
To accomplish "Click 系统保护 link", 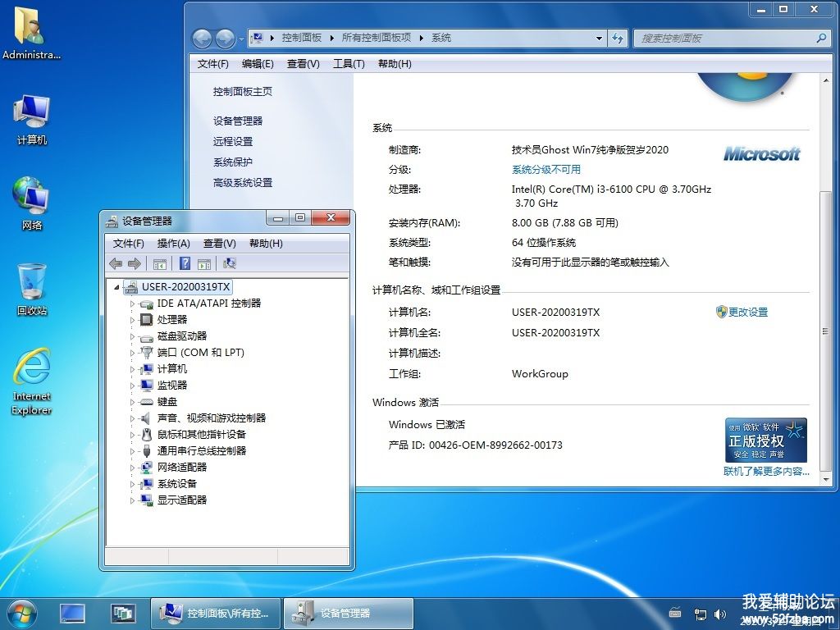I will point(232,162).
